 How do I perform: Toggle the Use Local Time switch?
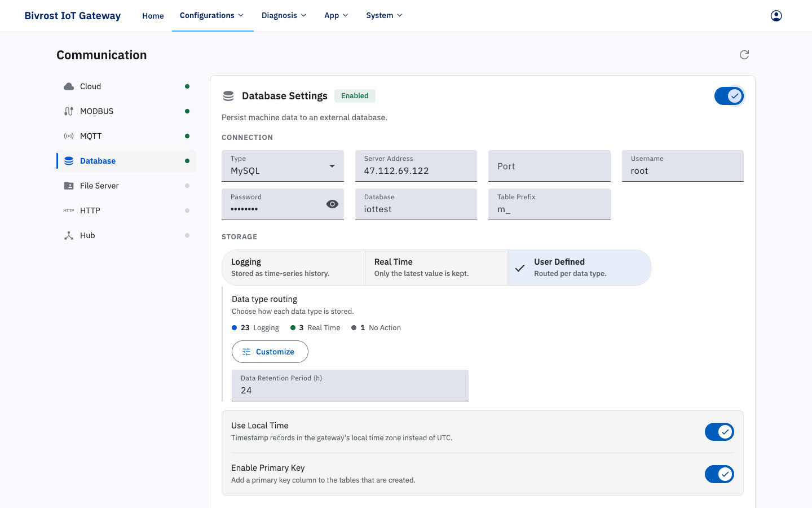[x=720, y=432]
